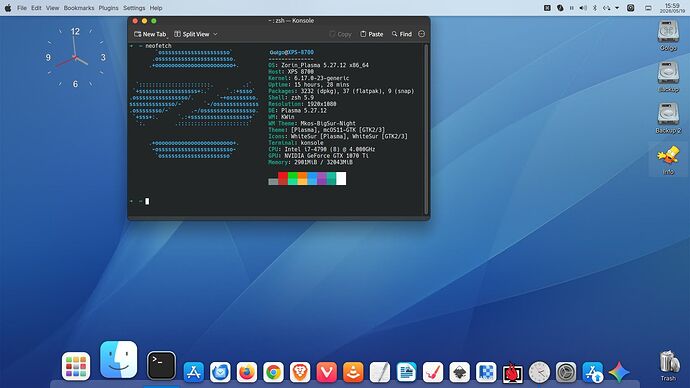Screen dimensions: 690x388
Task: Open a New Tab in Konsole
Action: (150, 34)
